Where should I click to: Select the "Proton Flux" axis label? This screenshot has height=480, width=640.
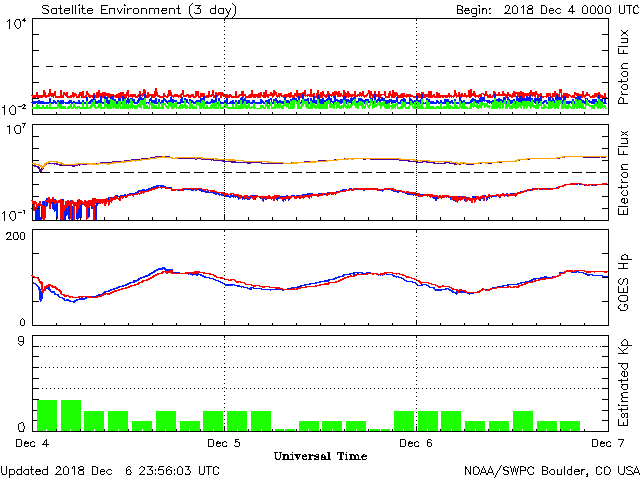(623, 67)
